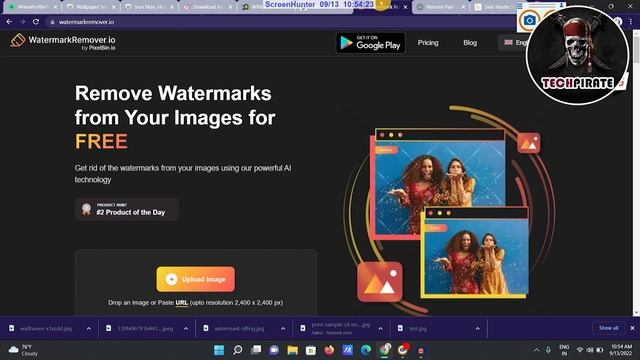The width and height of the screenshot is (640, 360).
Task: Click the ENG IN language indicator
Action: click(x=564, y=350)
